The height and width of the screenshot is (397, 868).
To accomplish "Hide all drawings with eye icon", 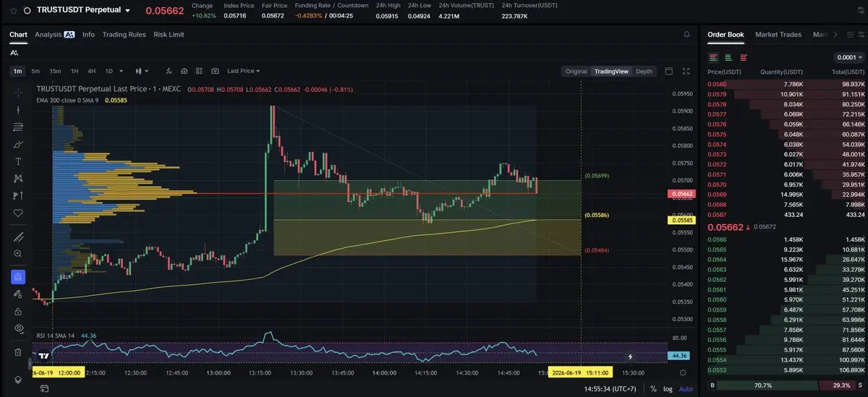I will (x=18, y=328).
